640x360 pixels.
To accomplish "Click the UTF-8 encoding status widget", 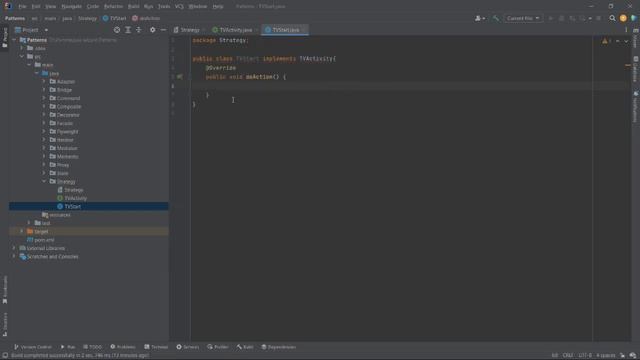I will [584, 356].
